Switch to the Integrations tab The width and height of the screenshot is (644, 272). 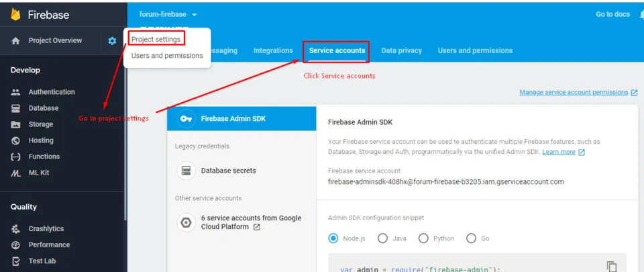[273, 50]
